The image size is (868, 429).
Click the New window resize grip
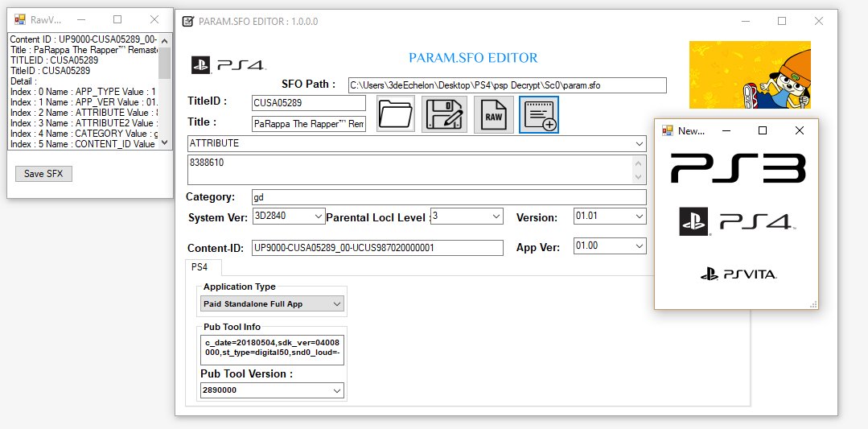pos(814,304)
